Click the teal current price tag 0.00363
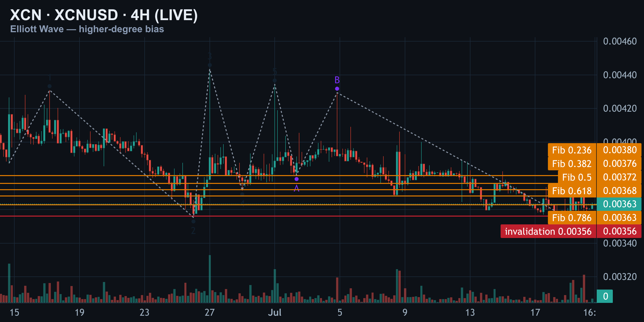 point(619,204)
